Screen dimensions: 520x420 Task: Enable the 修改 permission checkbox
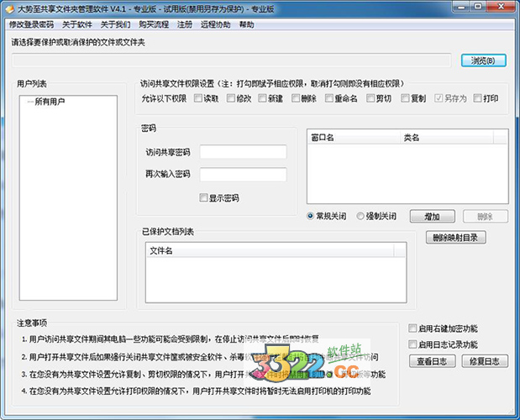231,98
